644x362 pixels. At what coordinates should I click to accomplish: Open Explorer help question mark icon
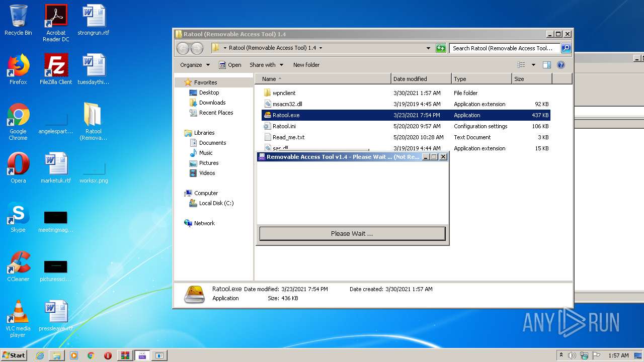click(x=561, y=65)
